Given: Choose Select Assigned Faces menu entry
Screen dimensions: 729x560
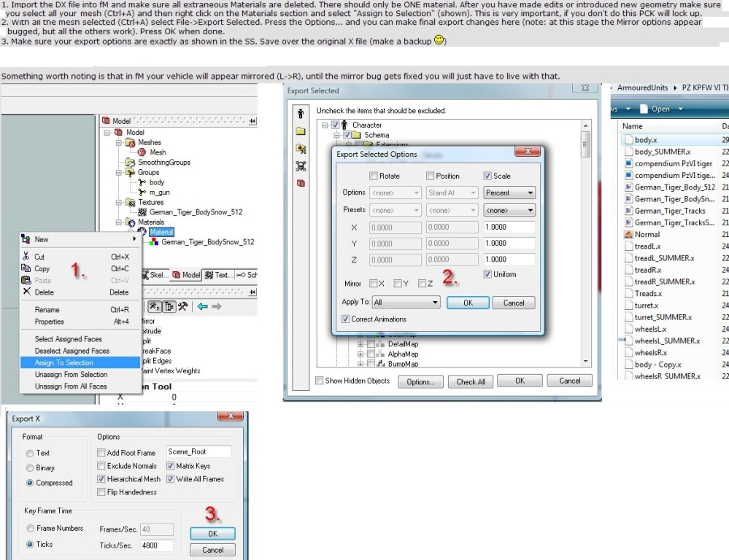Looking at the screenshot, I should coord(80,339).
